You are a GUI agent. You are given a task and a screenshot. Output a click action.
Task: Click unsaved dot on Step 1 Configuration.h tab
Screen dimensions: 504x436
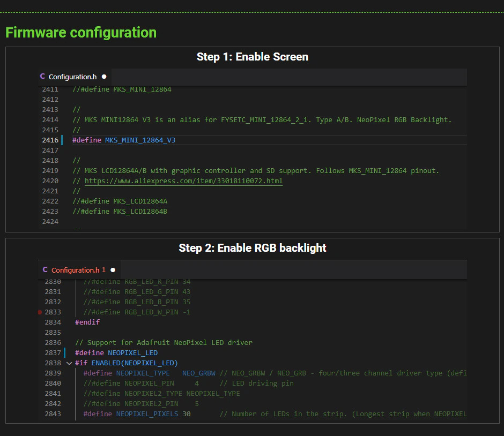pyautogui.click(x=104, y=77)
